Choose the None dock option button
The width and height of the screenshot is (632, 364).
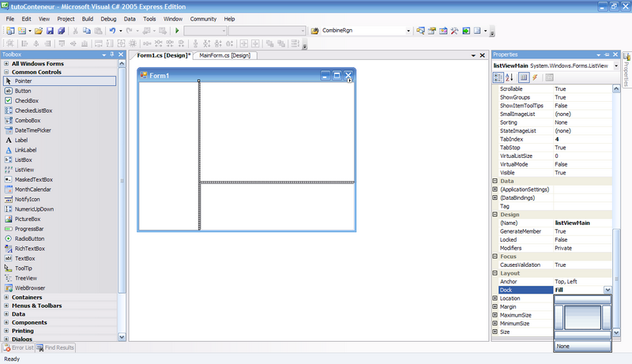pyautogui.click(x=583, y=346)
